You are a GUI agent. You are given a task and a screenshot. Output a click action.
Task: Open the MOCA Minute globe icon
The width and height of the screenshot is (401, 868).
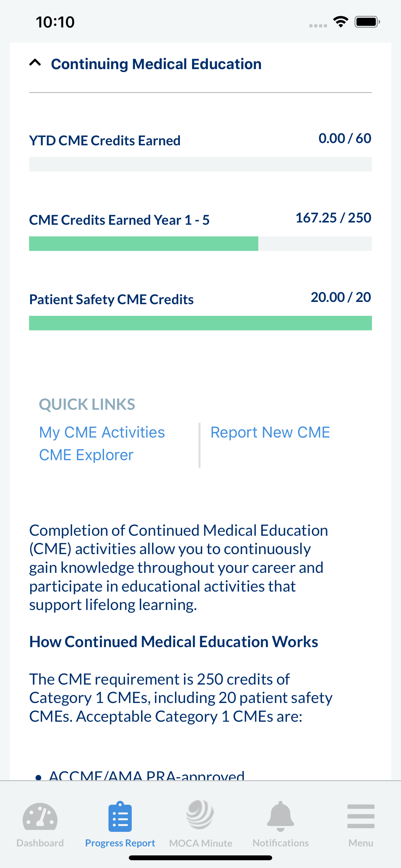(200, 814)
